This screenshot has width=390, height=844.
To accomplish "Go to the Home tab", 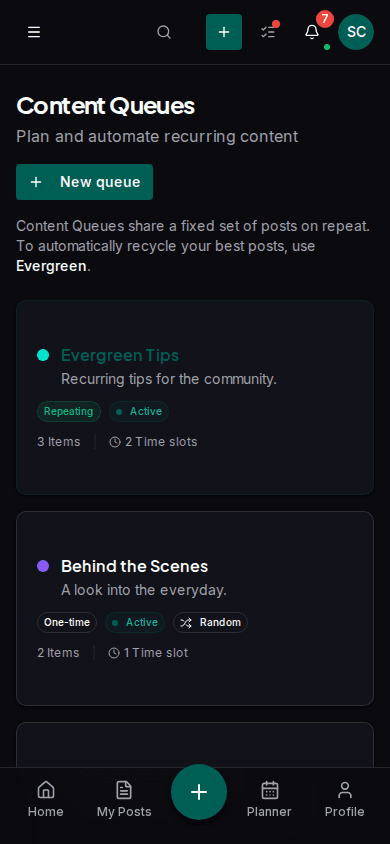I will [x=46, y=799].
